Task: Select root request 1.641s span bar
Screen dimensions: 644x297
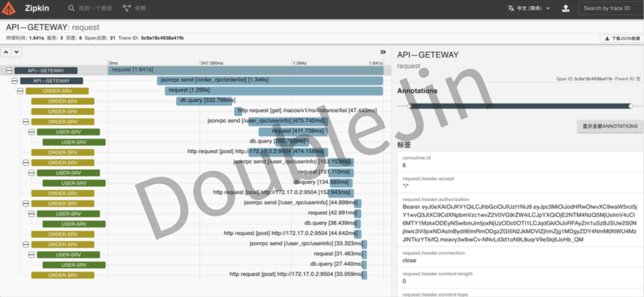Action: coord(245,70)
